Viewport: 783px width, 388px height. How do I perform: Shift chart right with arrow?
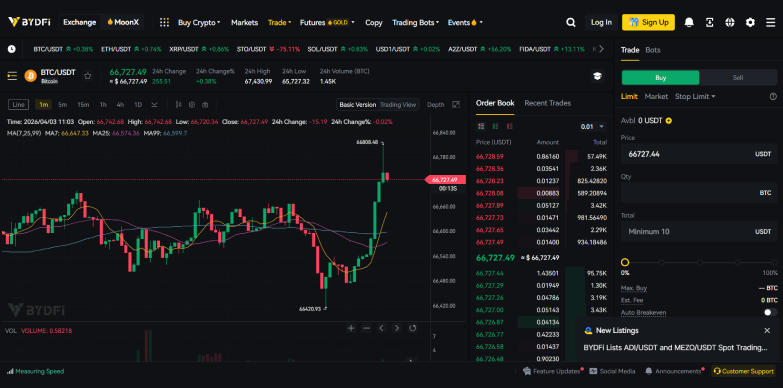(397, 328)
